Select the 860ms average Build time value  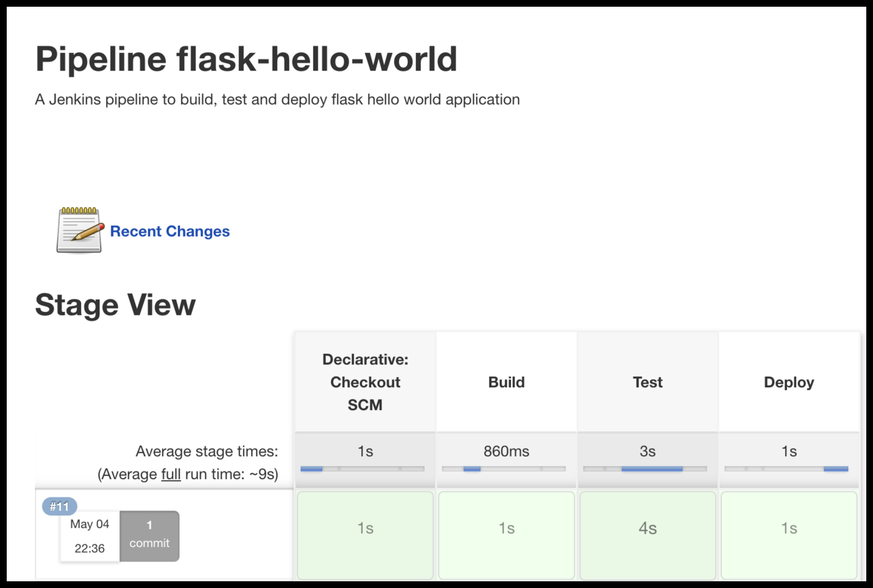(506, 451)
